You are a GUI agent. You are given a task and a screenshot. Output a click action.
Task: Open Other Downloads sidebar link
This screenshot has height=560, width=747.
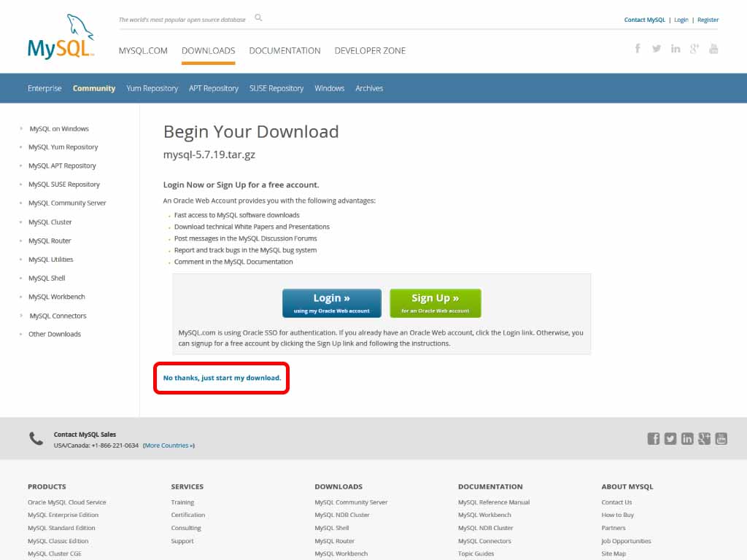[55, 334]
